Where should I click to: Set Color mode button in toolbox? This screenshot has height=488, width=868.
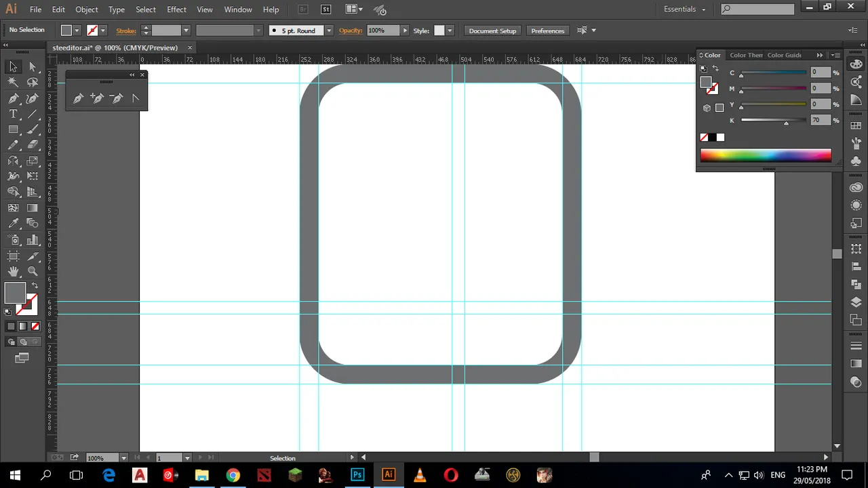(x=11, y=326)
